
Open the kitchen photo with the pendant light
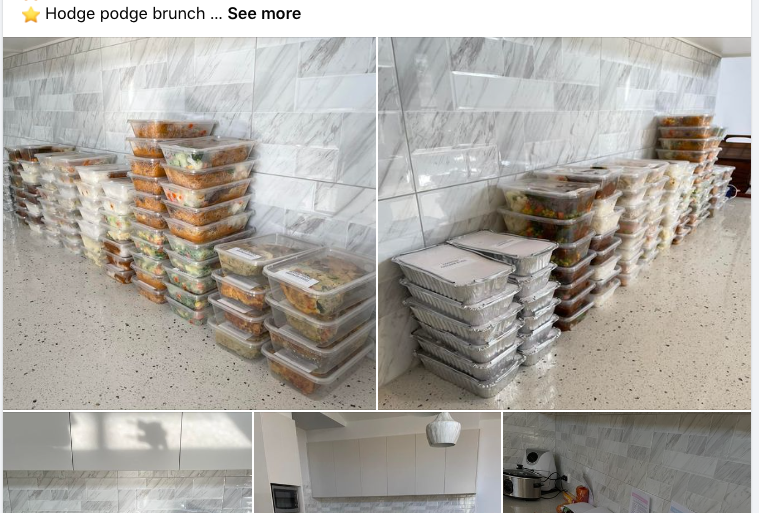coord(378,463)
